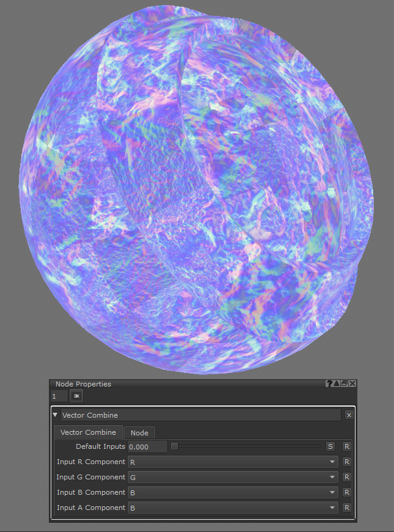Collapse the Vector Combine section triangle
The height and width of the screenshot is (532, 394).
click(56, 415)
